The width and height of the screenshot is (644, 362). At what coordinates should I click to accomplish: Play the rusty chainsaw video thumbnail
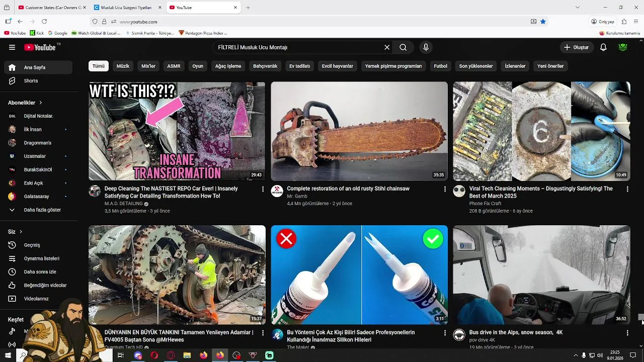tap(359, 131)
